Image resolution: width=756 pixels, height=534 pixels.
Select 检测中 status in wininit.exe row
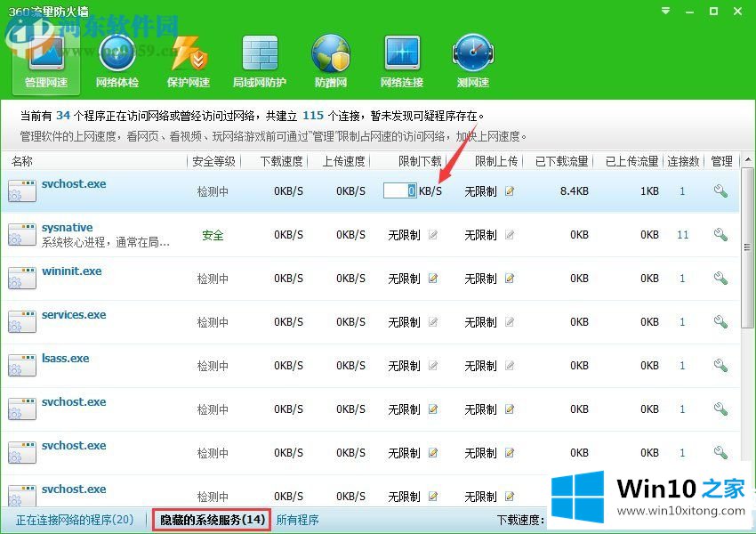213,279
